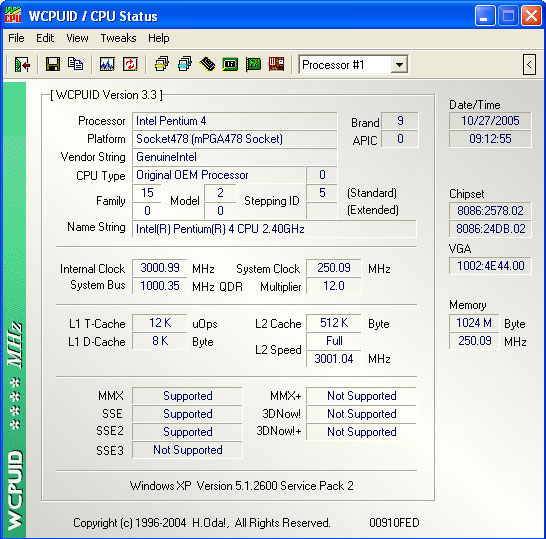This screenshot has height=539, width=546.
Task: Click the Stepping ID value 5
Action: point(322,193)
